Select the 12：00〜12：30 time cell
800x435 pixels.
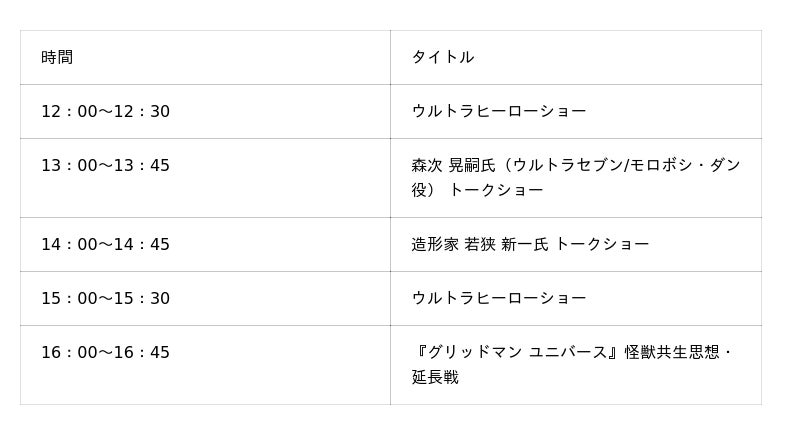pos(105,111)
